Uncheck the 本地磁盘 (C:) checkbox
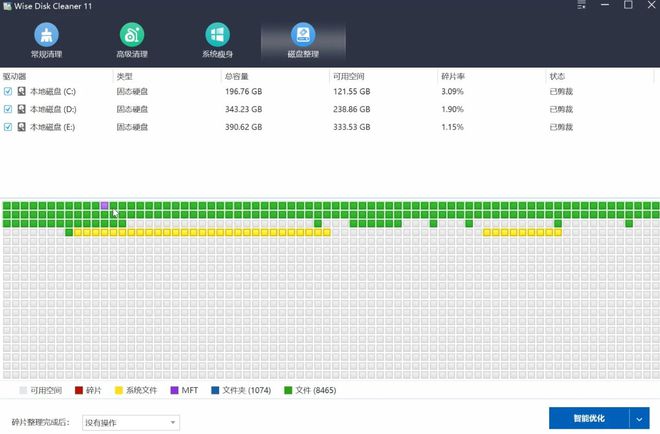Viewport: 660px width, 434px height. (8, 92)
